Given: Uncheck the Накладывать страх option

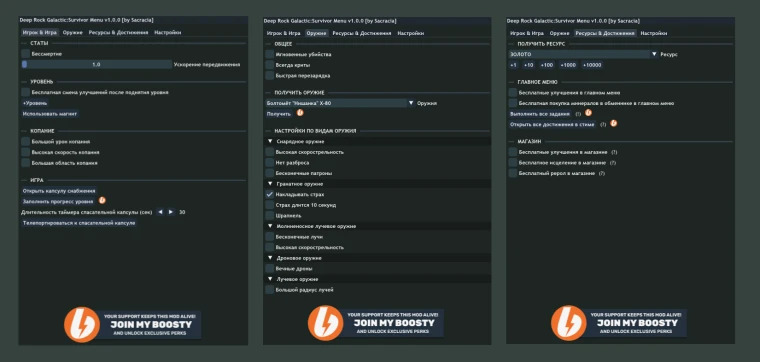Looking at the screenshot, I should (x=269, y=194).
